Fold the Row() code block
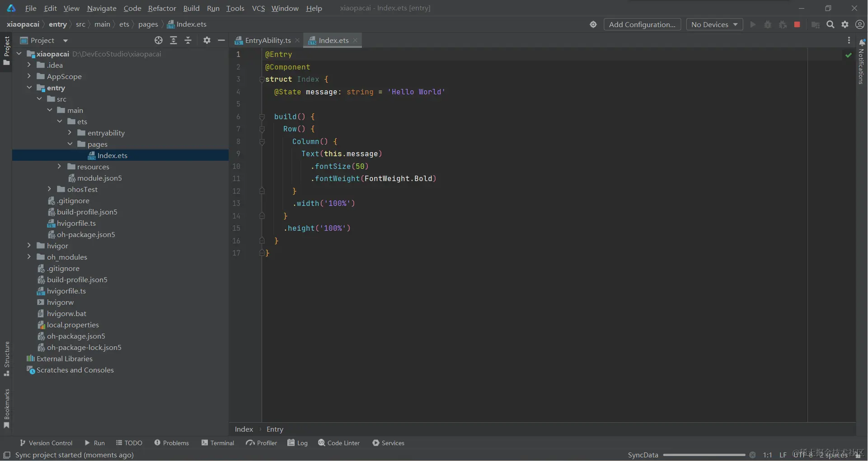Viewport: 868px width, 461px height. 262,129
